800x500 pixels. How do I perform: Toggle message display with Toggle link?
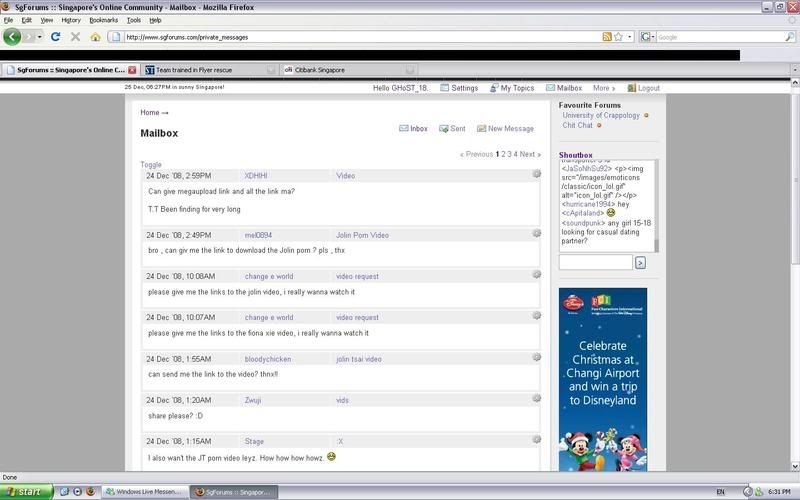coord(150,164)
